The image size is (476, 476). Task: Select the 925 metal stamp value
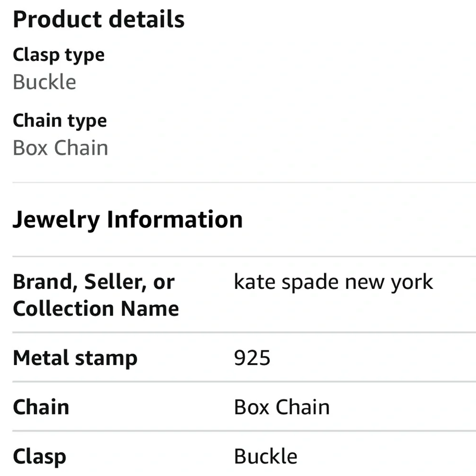(252, 358)
